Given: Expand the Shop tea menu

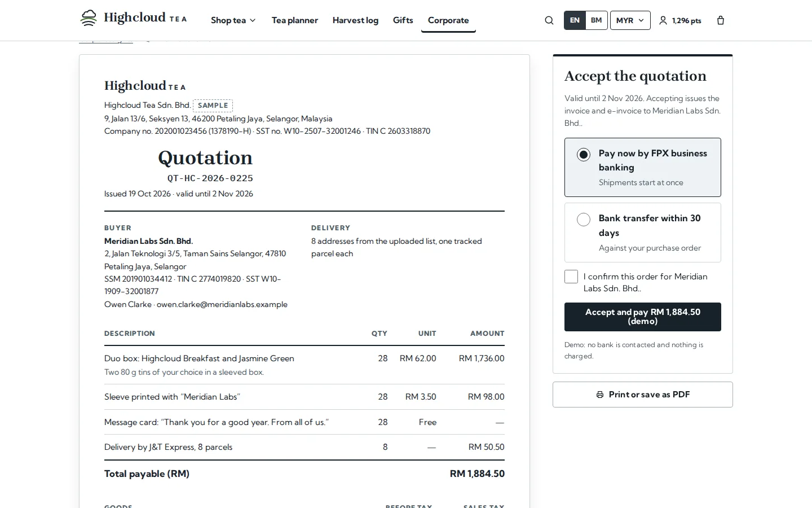Looking at the screenshot, I should pyautogui.click(x=233, y=20).
